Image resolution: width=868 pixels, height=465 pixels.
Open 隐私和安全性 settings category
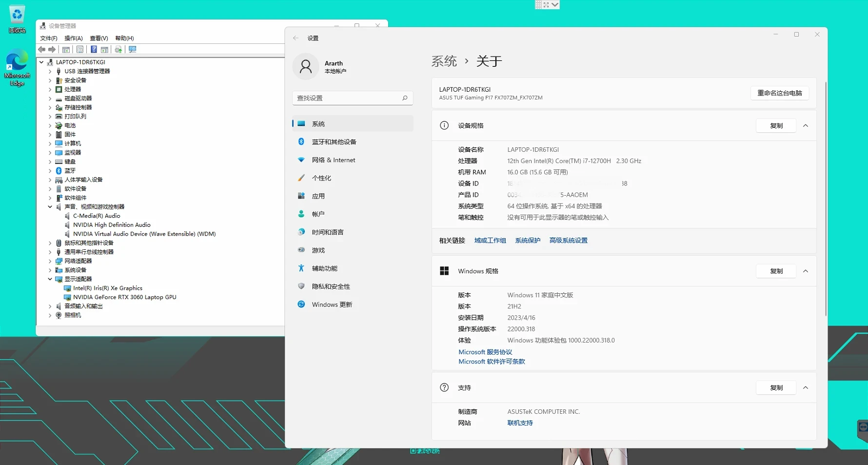(x=353, y=286)
